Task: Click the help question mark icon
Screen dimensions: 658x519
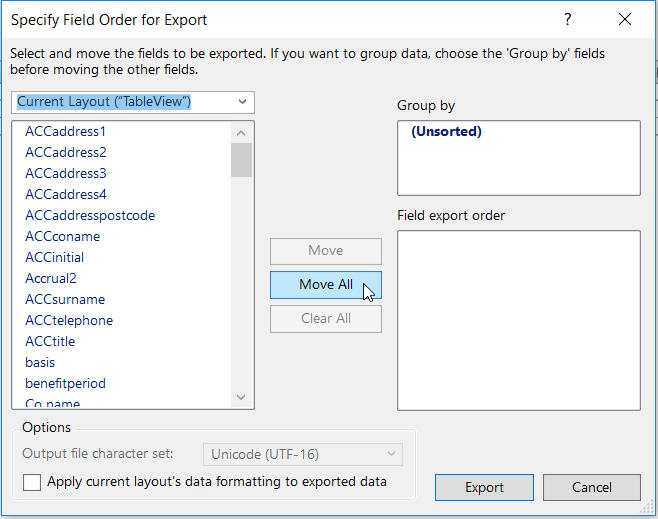Action: point(568,19)
